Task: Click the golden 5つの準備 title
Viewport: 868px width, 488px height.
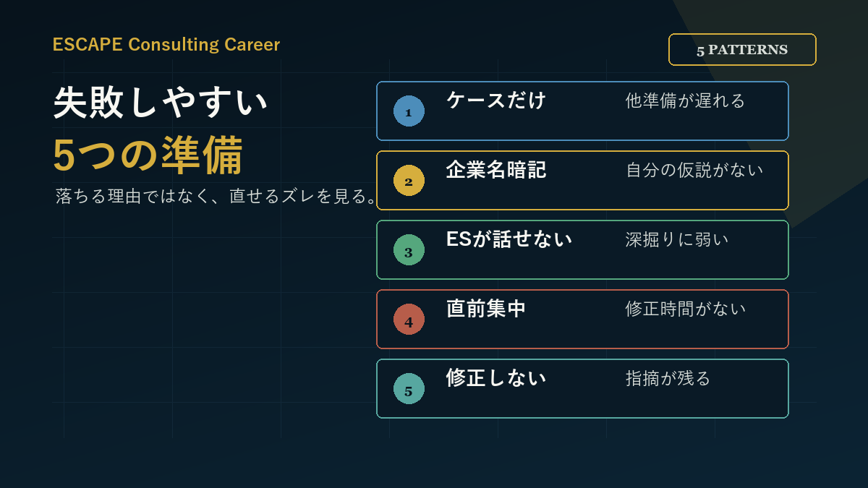Action: (148, 155)
